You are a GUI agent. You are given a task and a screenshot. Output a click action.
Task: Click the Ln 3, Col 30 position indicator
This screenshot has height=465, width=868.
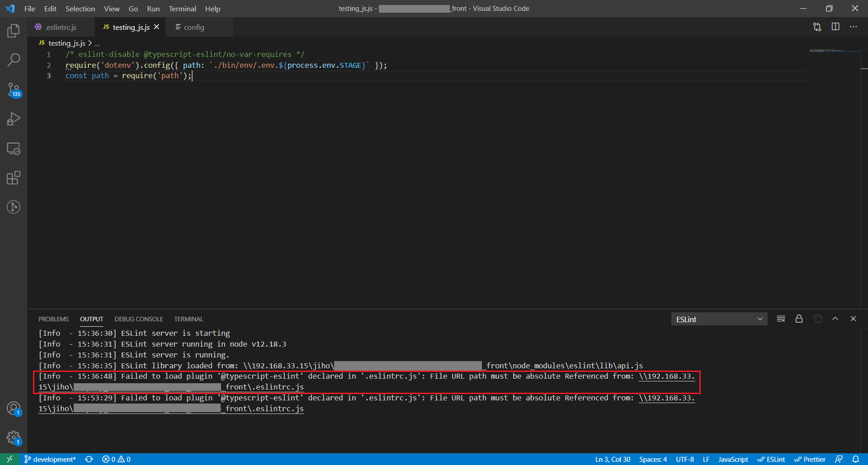click(613, 459)
